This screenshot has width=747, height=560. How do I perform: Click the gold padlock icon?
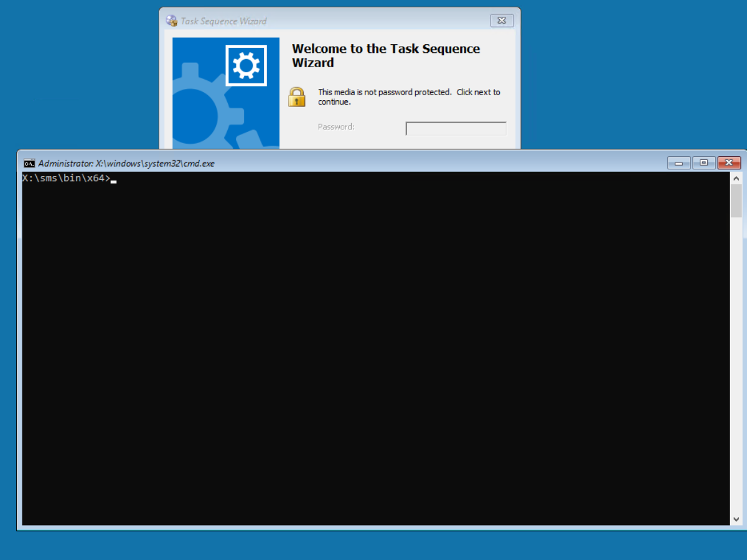click(297, 97)
